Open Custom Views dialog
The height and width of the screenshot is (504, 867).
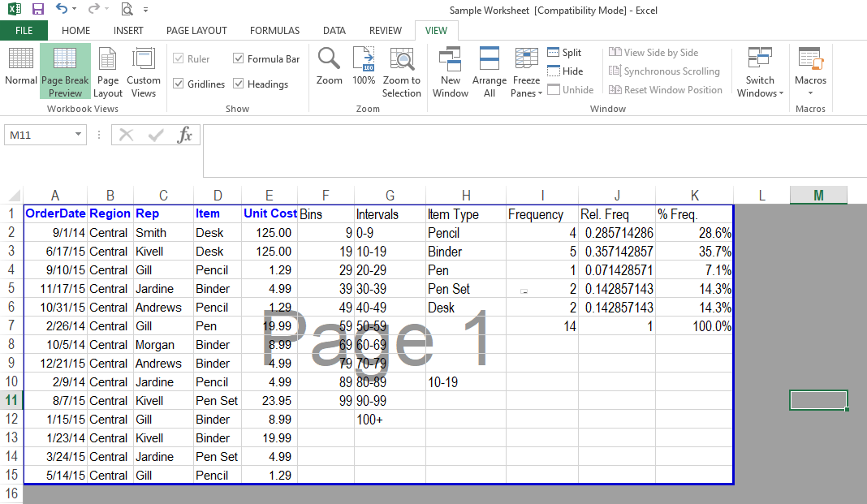[144, 71]
